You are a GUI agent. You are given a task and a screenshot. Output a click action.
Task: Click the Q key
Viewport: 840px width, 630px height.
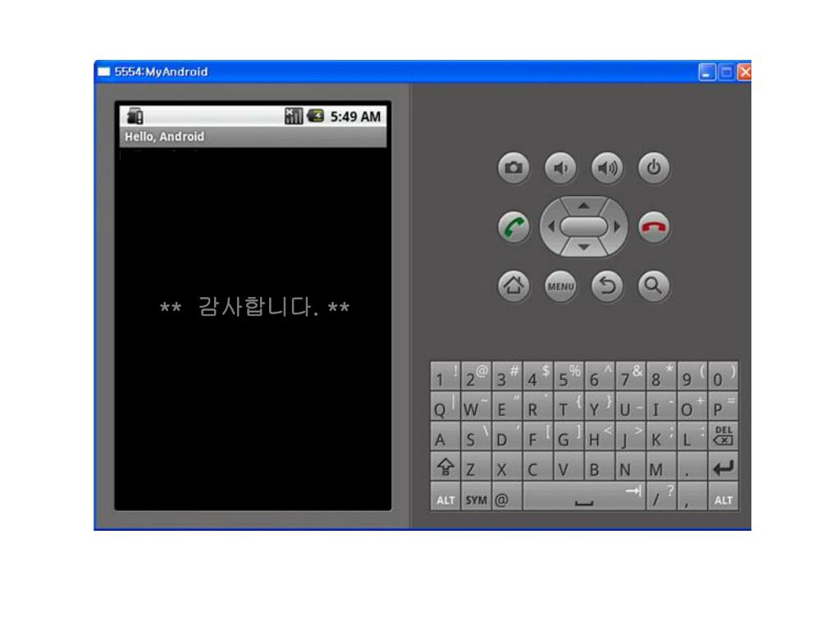tap(445, 405)
